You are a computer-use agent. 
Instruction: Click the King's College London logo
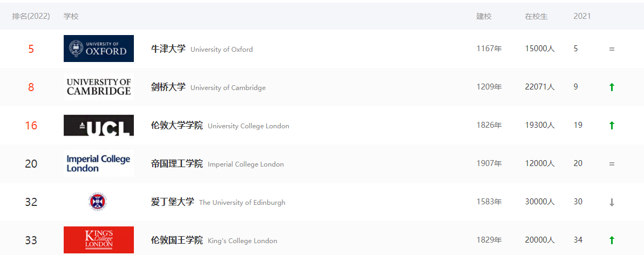[98, 240]
